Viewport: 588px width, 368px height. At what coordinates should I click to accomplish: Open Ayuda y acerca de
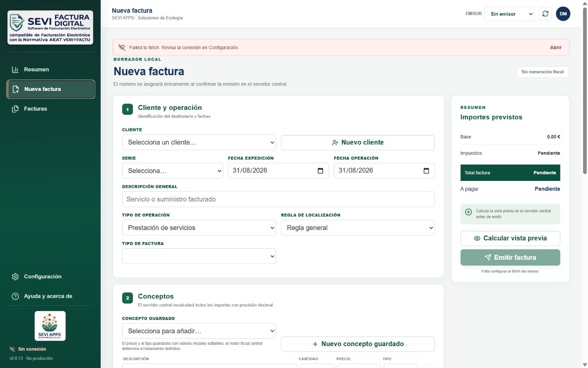pos(50,296)
